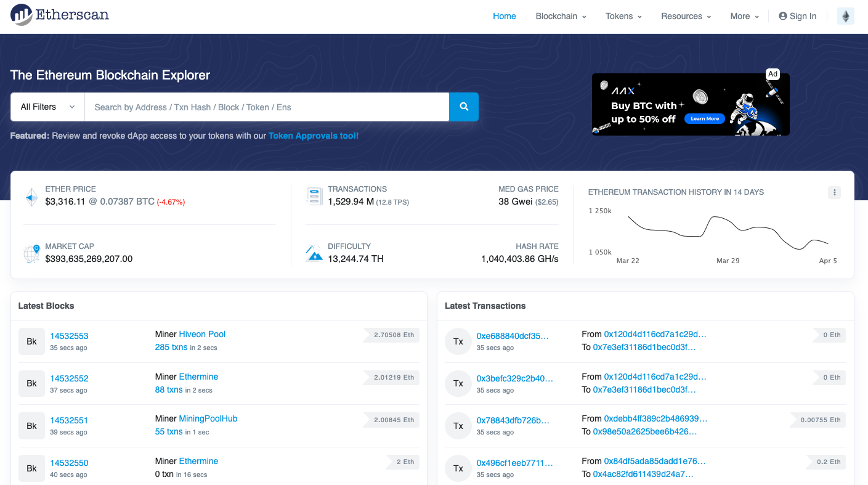Open miner Hiveon Pool
The width and height of the screenshot is (868, 485).
tap(202, 334)
